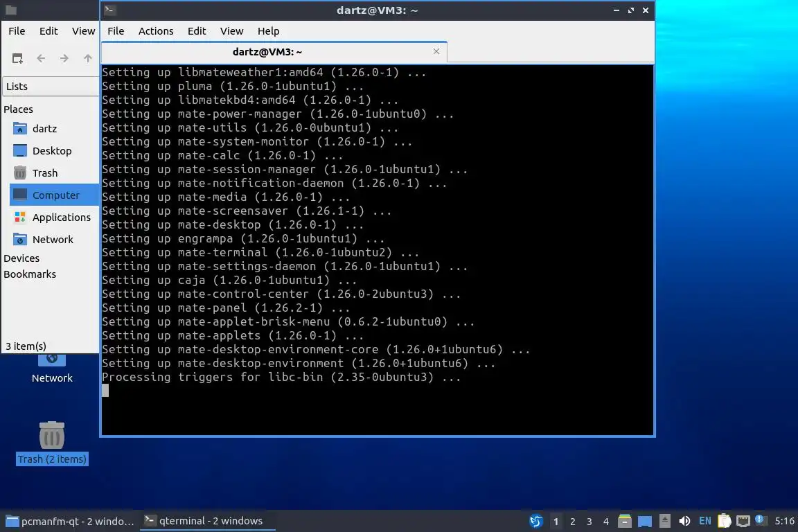Collapse the Places section header

[x=18, y=109]
